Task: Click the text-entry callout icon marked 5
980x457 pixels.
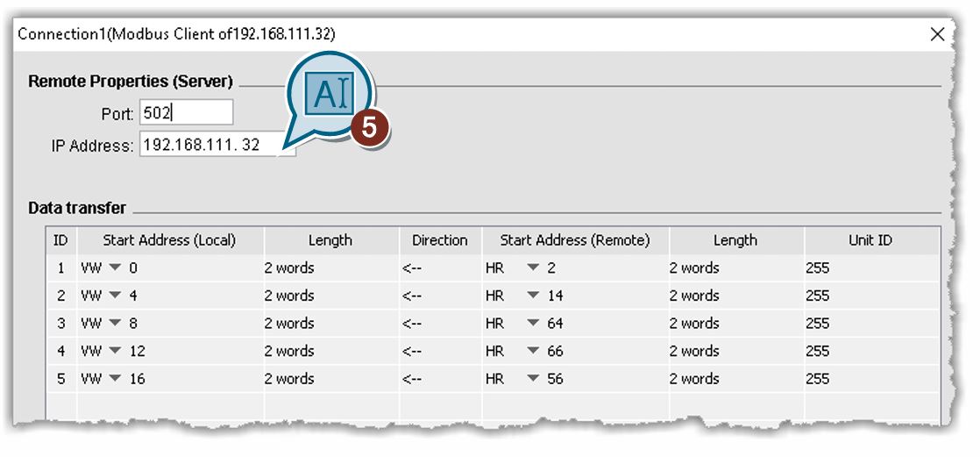Action: 330,96
